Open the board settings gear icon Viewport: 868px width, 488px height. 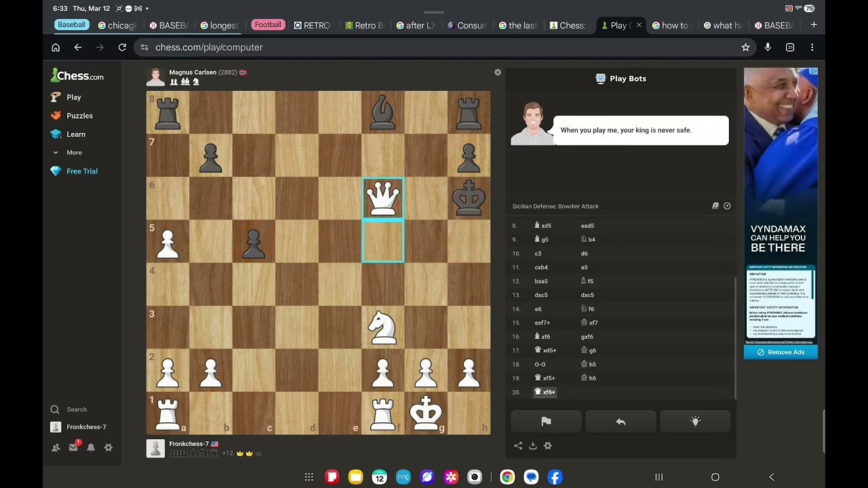498,73
